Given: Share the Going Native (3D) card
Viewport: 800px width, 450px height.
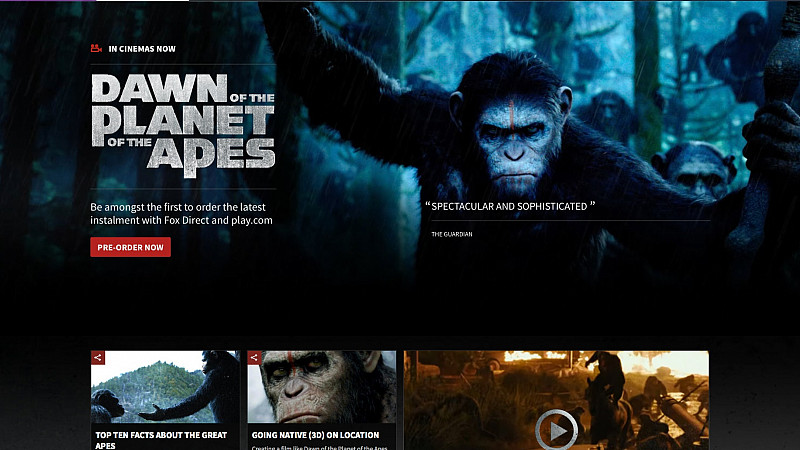Looking at the screenshot, I should coord(254,358).
